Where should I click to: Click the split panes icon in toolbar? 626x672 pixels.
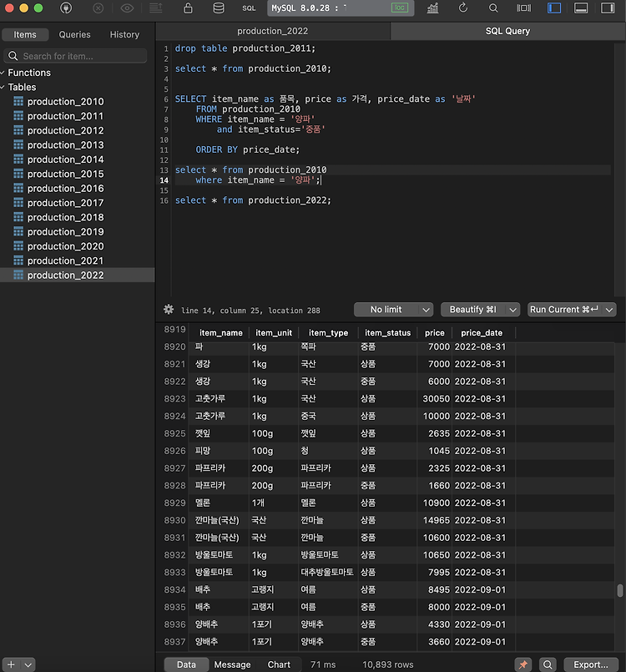coord(523,8)
